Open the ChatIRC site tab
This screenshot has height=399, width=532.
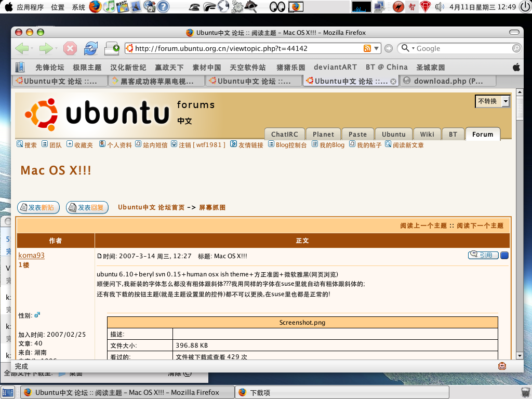pyautogui.click(x=284, y=134)
